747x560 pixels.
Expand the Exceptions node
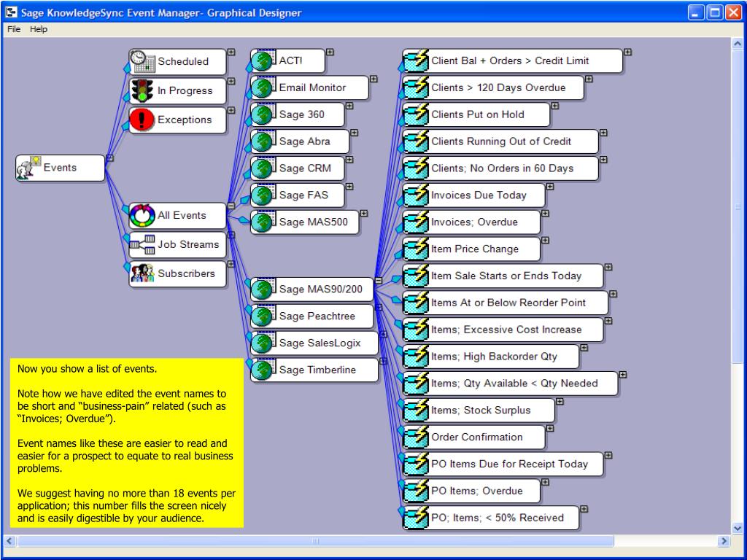(x=231, y=111)
